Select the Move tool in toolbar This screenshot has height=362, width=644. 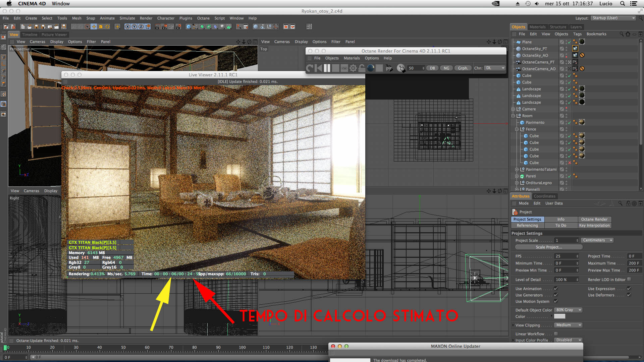[x=94, y=27]
